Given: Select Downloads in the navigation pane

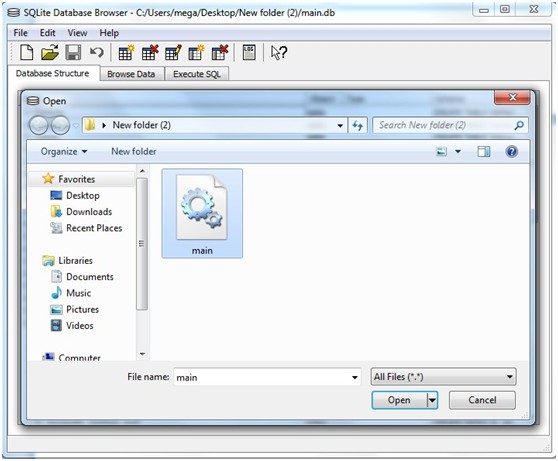Looking at the screenshot, I should (x=89, y=212).
